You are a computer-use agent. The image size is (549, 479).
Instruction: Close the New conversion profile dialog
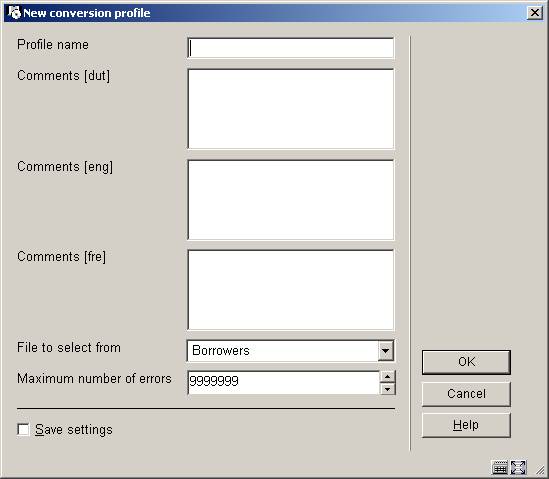535,13
